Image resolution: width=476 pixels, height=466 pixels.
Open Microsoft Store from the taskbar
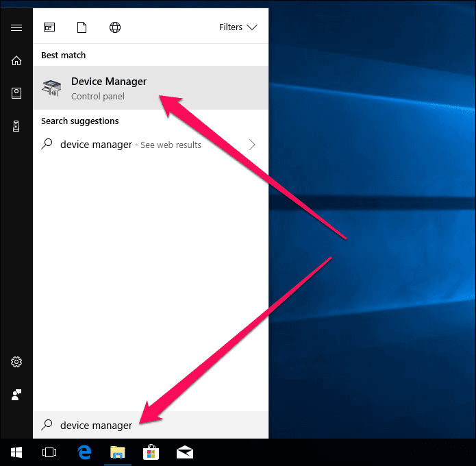point(151,452)
